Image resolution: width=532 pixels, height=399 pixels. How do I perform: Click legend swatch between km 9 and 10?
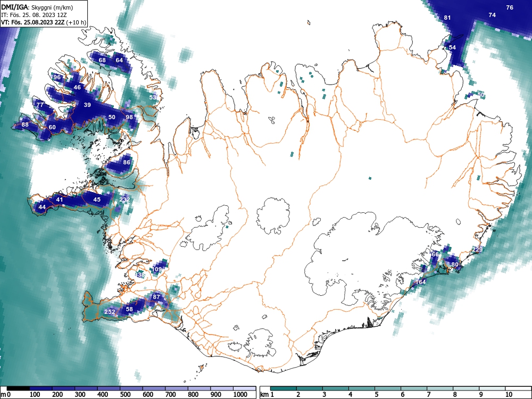492,388
